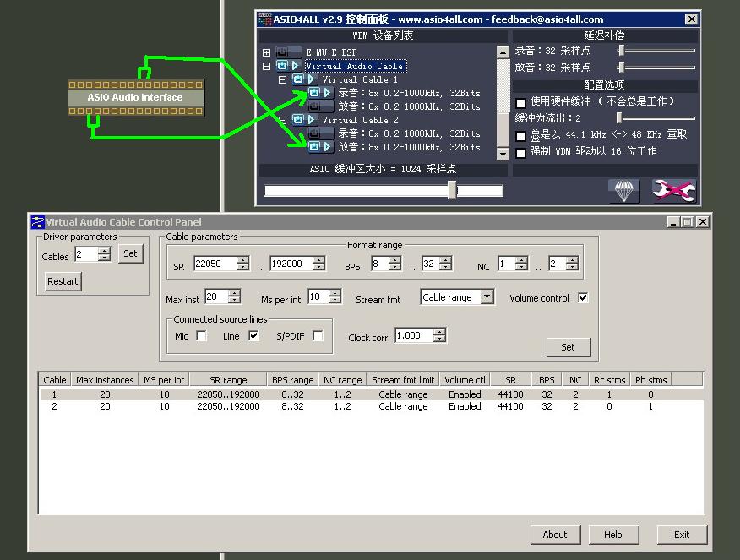Click Set button in Cable parameters
Screen dimensions: 740x560
(569, 347)
